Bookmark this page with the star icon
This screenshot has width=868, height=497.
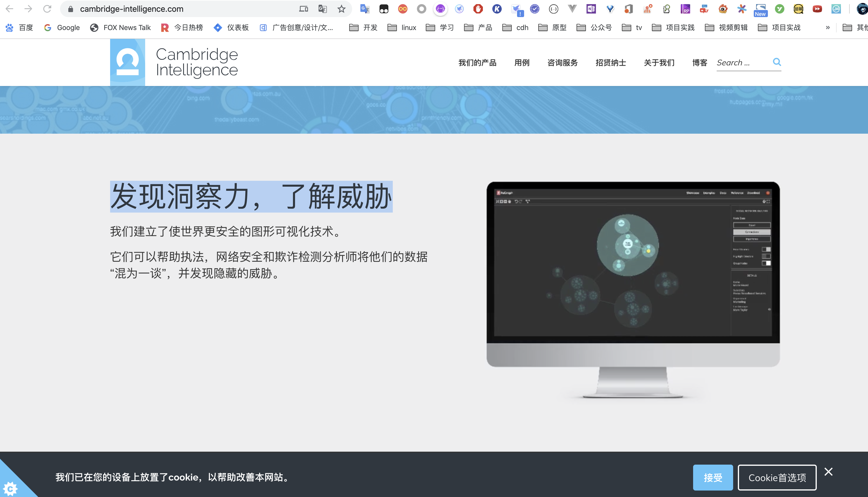(341, 9)
